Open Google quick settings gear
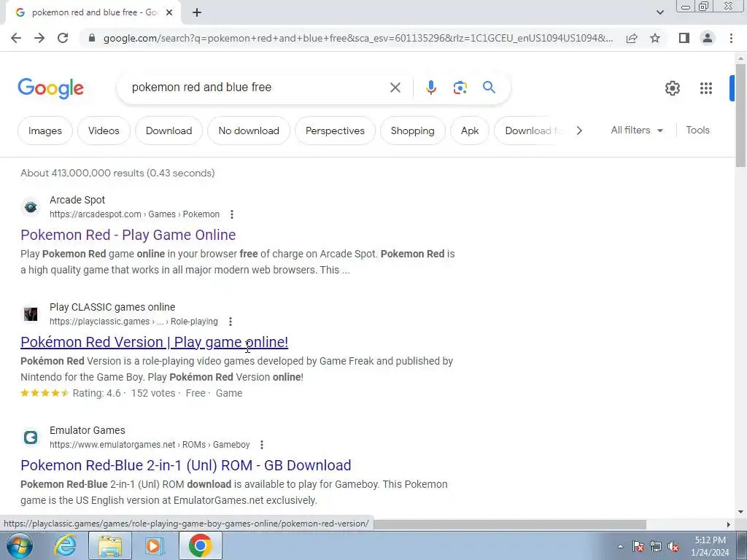 [x=672, y=88]
